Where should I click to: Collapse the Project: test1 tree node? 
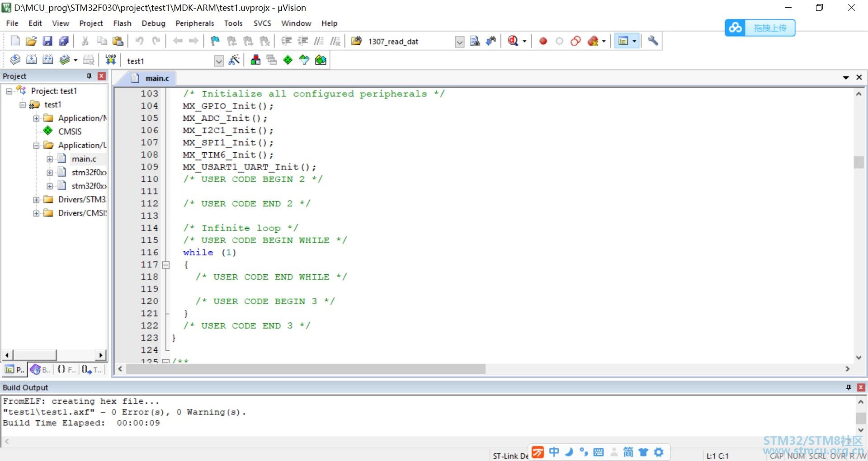[9, 91]
